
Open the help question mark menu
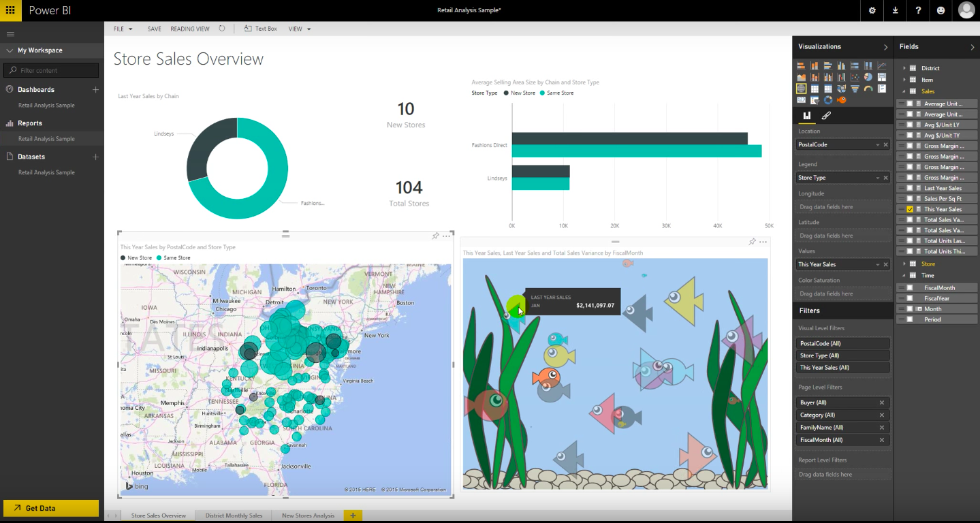(x=918, y=10)
